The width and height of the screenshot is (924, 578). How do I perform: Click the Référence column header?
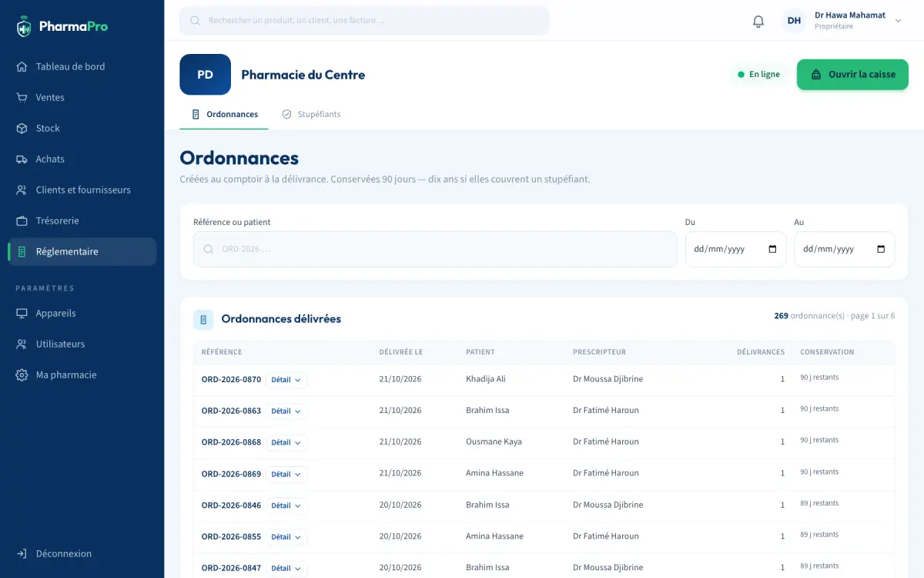point(222,352)
